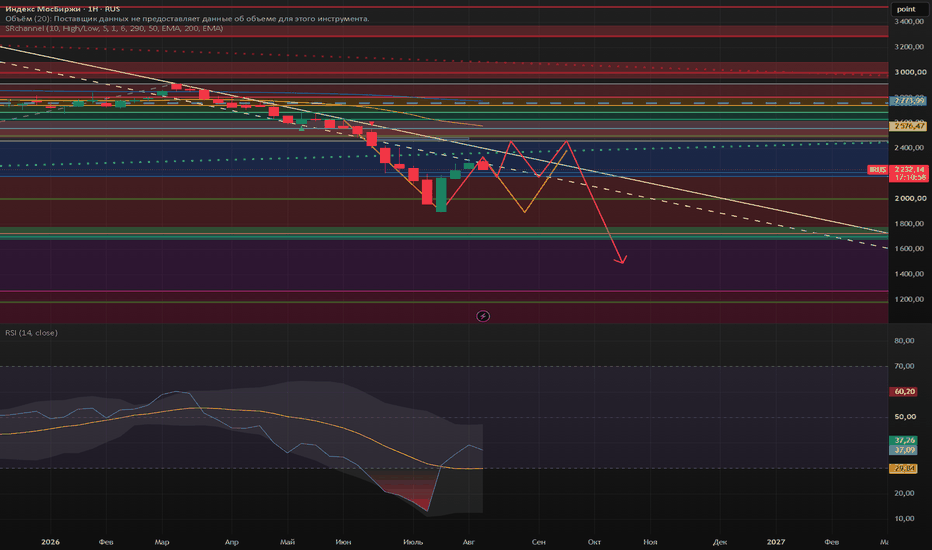932x550 pixels.
Task: Click 70,00 on the RSI scale
Action: pos(904,366)
